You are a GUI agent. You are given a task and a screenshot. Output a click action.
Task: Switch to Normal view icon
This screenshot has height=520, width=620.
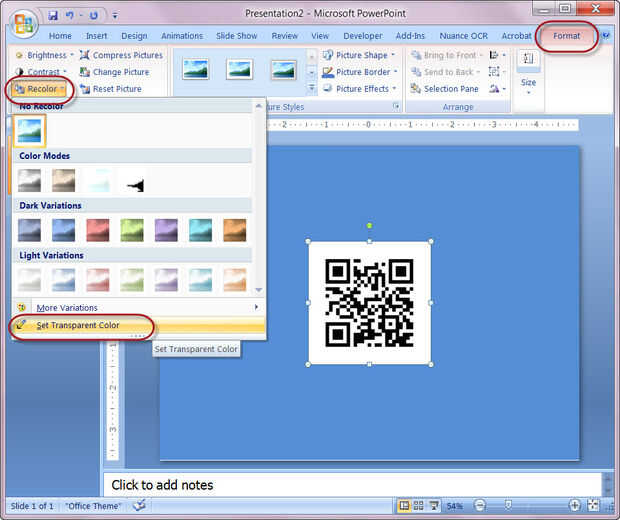point(404,505)
